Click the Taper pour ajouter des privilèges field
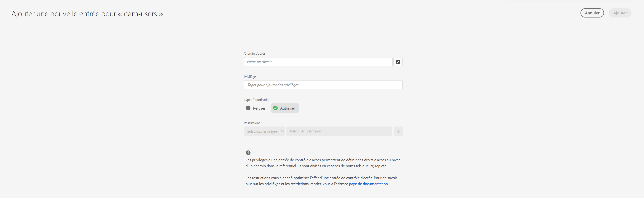 pos(323,85)
